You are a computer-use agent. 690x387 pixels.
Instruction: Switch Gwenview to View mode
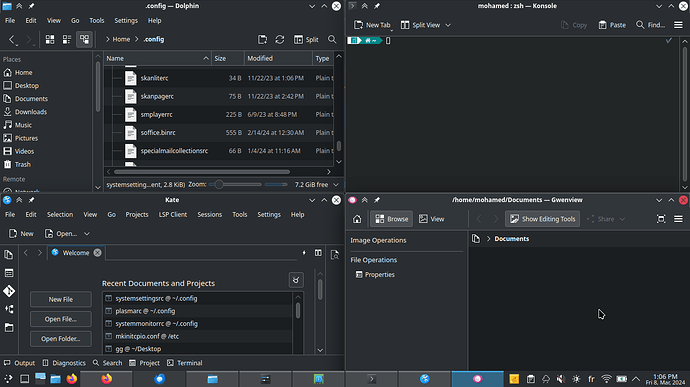(431, 219)
